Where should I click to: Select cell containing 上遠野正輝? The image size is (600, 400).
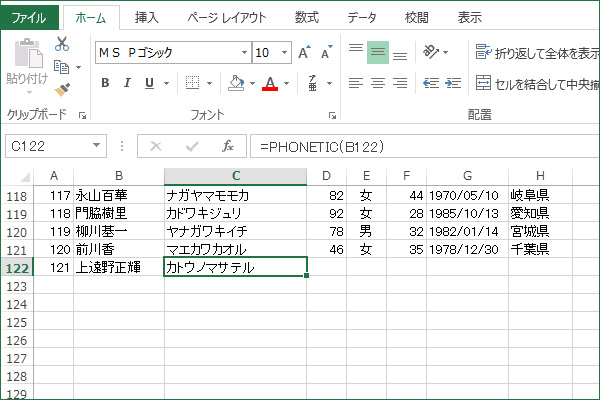(x=119, y=267)
